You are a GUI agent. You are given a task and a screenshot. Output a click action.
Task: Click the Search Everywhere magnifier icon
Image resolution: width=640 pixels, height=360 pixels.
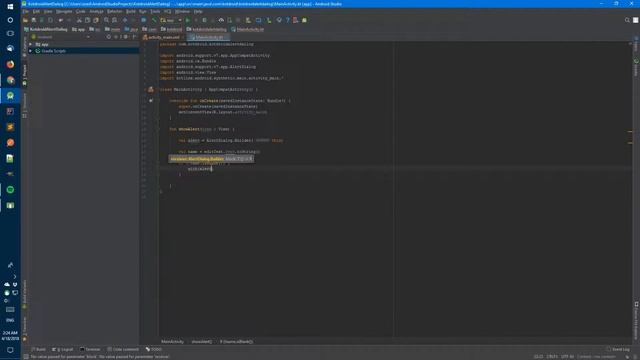click(627, 20)
